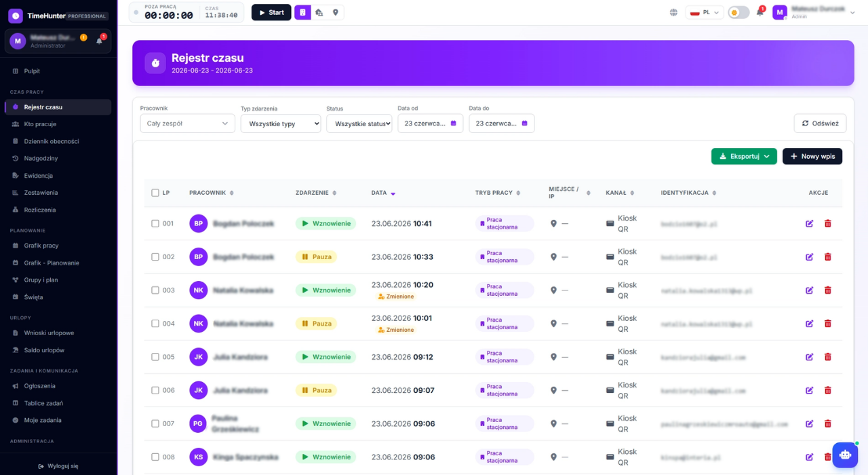The height and width of the screenshot is (475, 868).
Task: Click the Pauza badge in row 002
Action: [316, 257]
